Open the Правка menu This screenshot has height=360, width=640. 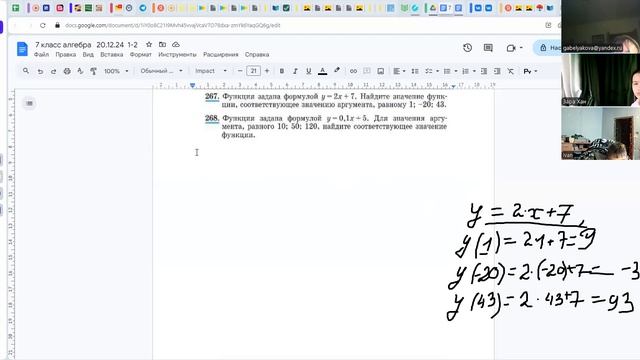point(65,54)
